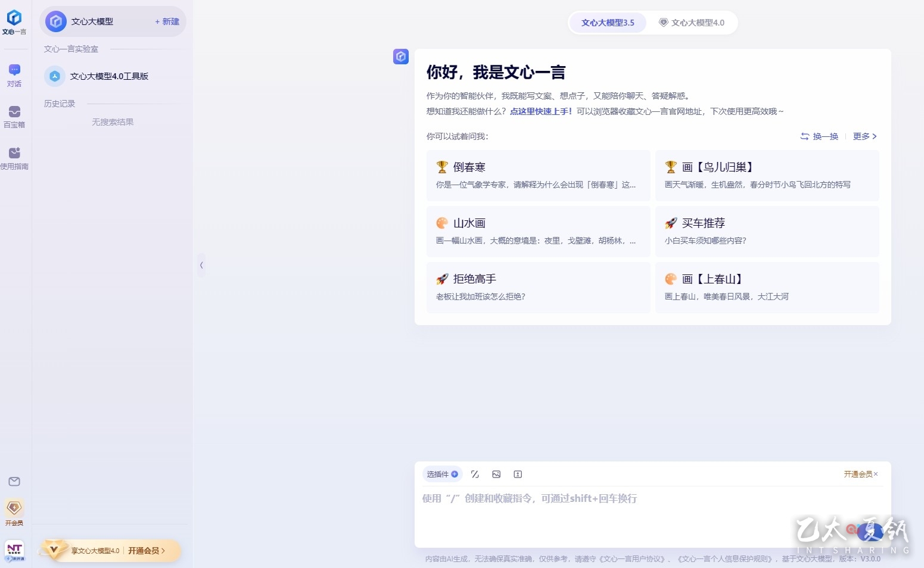Open the 对话 chat section
Screen dimensions: 924x568
click(x=14, y=76)
